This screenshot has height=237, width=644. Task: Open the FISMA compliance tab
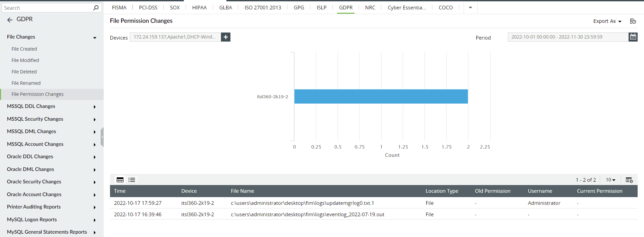[x=119, y=7]
